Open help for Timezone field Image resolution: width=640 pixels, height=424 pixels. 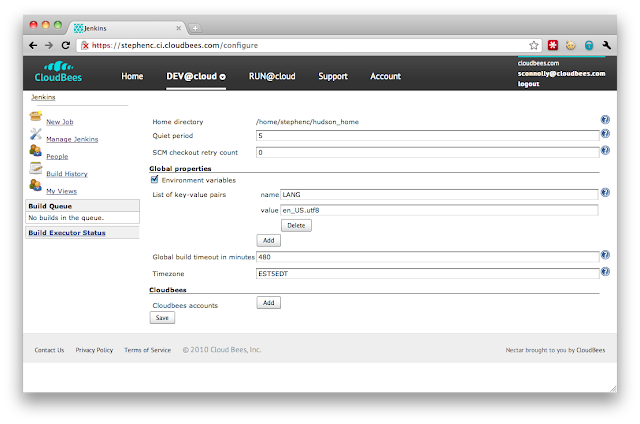click(605, 272)
